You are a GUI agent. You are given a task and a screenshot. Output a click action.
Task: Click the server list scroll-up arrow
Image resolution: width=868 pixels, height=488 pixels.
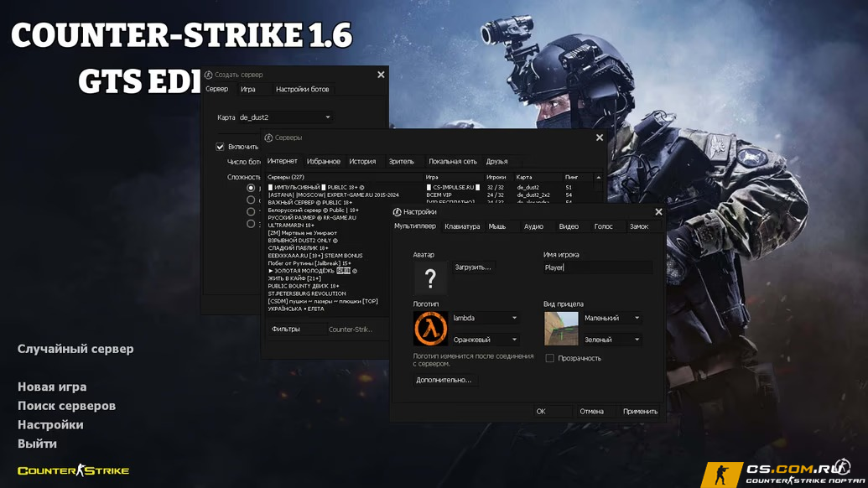pyautogui.click(x=599, y=178)
